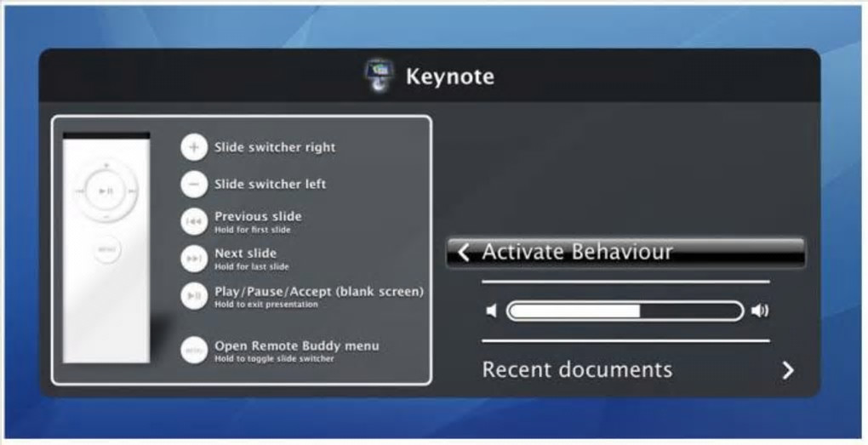This screenshot has width=868, height=445.
Task: Click the 'Hold to exit presentation' hint
Action: coord(266,305)
